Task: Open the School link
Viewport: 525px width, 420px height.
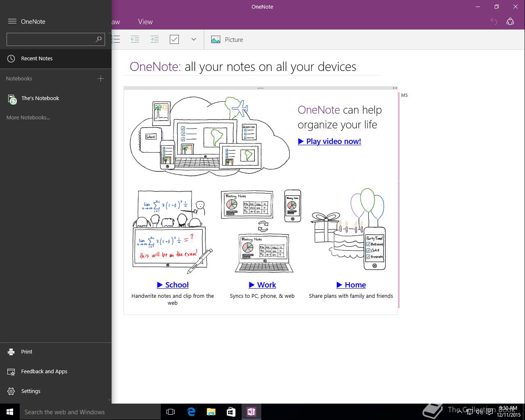Action: (173, 285)
